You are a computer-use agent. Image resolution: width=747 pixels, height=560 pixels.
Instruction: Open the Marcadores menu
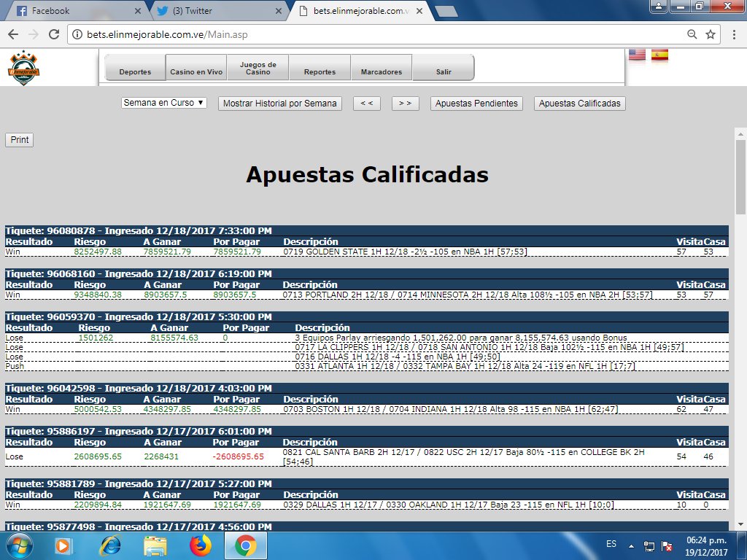point(381,68)
